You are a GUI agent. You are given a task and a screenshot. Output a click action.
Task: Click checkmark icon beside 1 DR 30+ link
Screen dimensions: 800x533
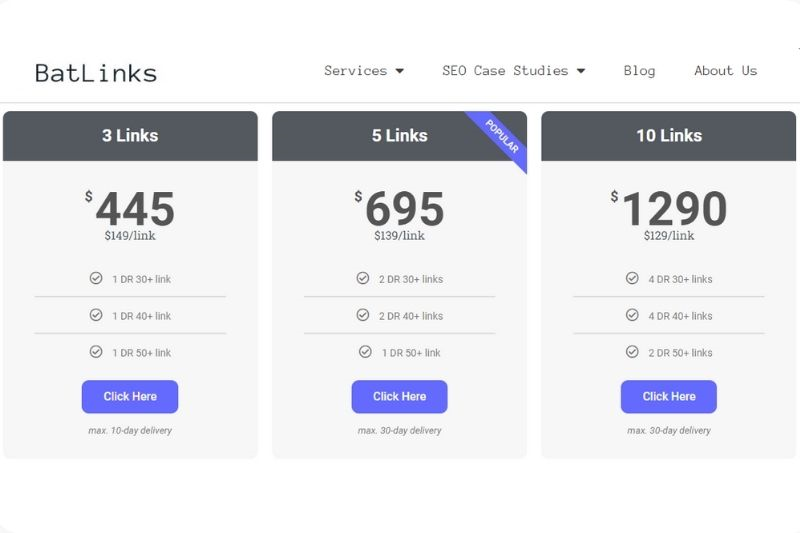[x=96, y=278]
